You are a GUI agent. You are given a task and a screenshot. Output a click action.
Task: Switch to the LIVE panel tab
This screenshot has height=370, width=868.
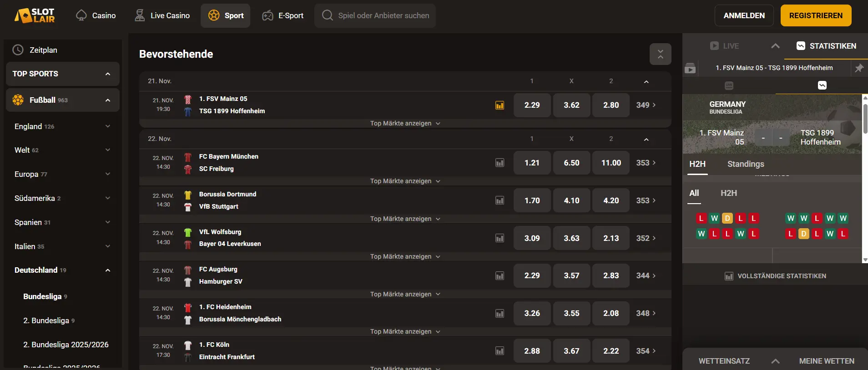pos(724,46)
